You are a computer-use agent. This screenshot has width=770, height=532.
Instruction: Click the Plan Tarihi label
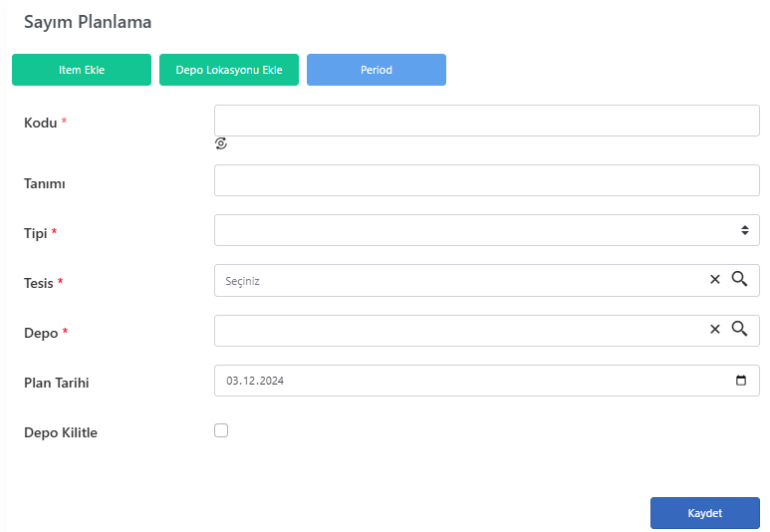(x=57, y=383)
